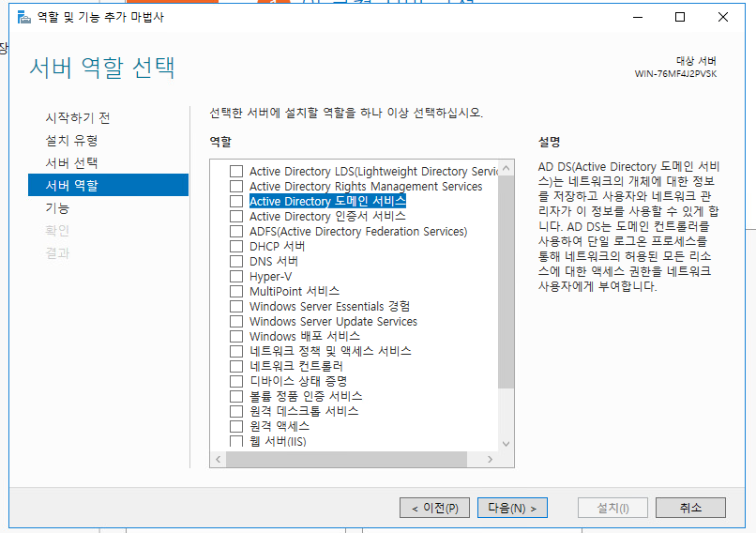Check the 원격 액세스 checkbox

pyautogui.click(x=236, y=426)
